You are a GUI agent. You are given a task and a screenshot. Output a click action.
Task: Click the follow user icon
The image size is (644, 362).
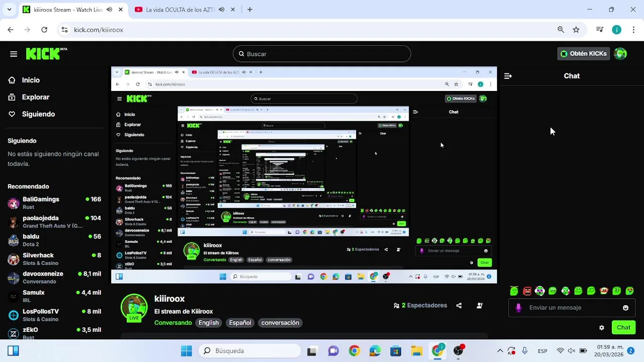coord(479,305)
